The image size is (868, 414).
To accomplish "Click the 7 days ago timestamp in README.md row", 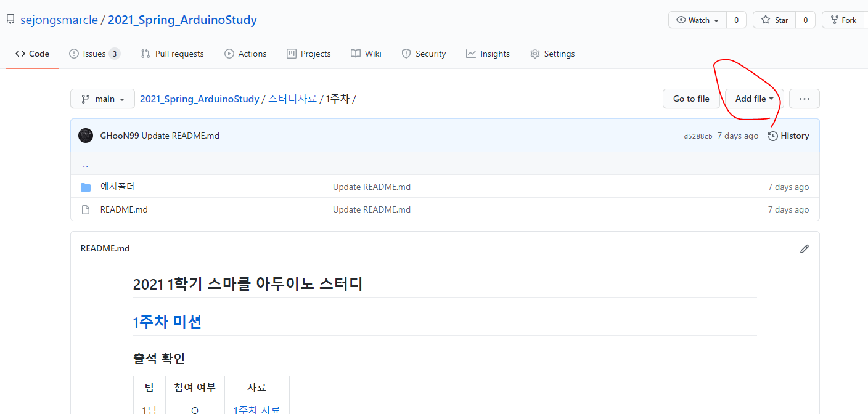I will pyautogui.click(x=788, y=209).
